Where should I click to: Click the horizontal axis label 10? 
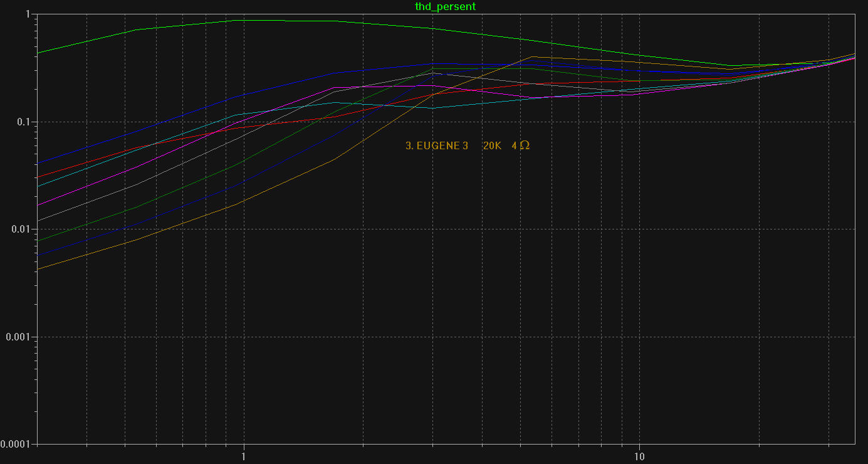(639, 455)
